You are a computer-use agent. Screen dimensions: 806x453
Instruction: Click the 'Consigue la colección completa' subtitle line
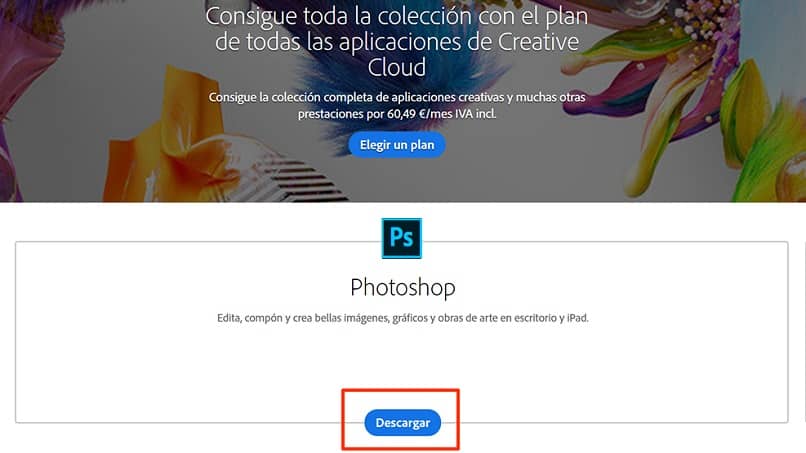pos(397,97)
